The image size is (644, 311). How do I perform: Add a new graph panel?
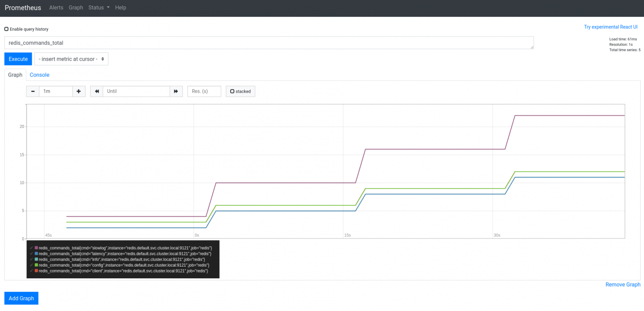point(21,298)
